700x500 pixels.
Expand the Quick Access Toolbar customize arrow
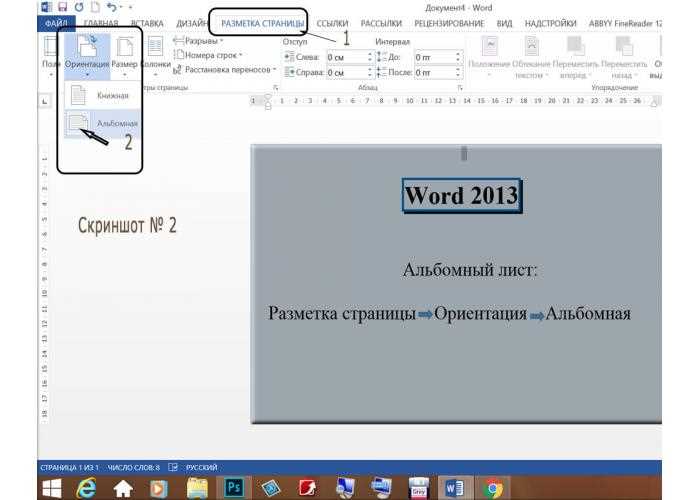130,7
